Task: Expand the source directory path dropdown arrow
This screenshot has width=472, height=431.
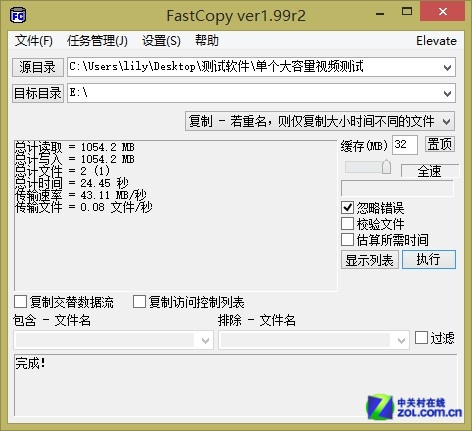Action: (x=448, y=67)
